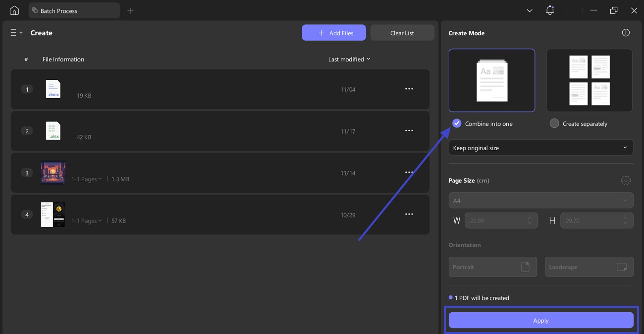Expand page range for the 57 KB file
This screenshot has height=334, width=644.
pyautogui.click(x=87, y=221)
